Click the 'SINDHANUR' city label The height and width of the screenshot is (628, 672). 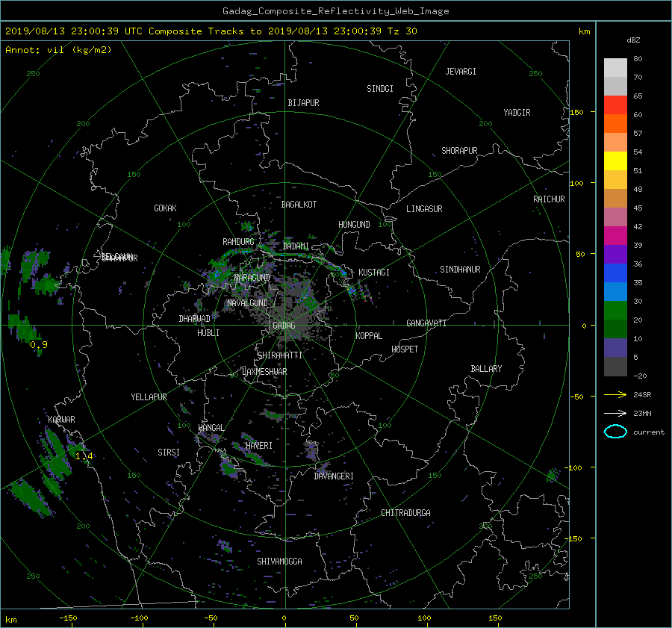pos(460,270)
